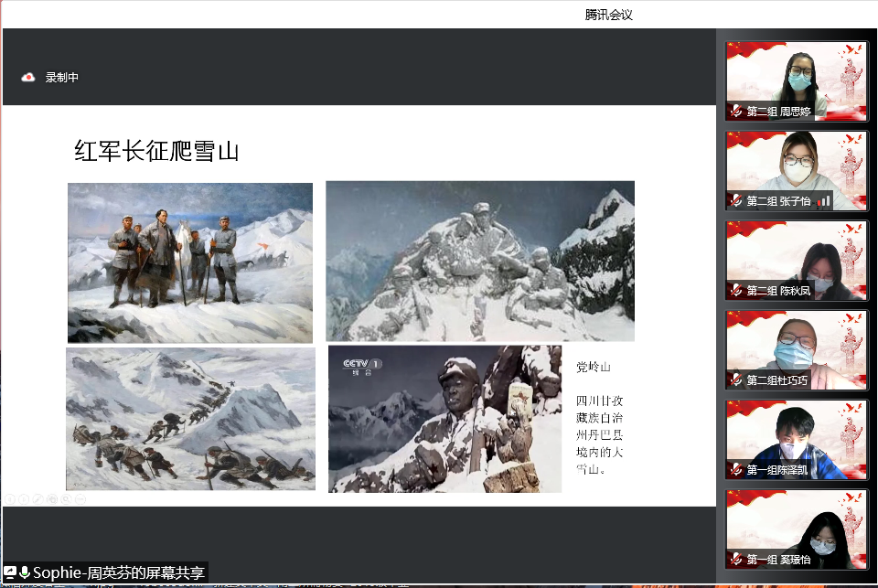Select 杜巧巧's video tile
The width and height of the screenshot is (878, 588).
click(797, 350)
